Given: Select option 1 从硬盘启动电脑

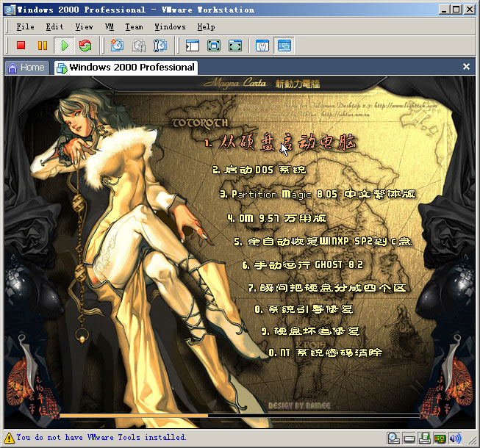Looking at the screenshot, I should [280, 142].
